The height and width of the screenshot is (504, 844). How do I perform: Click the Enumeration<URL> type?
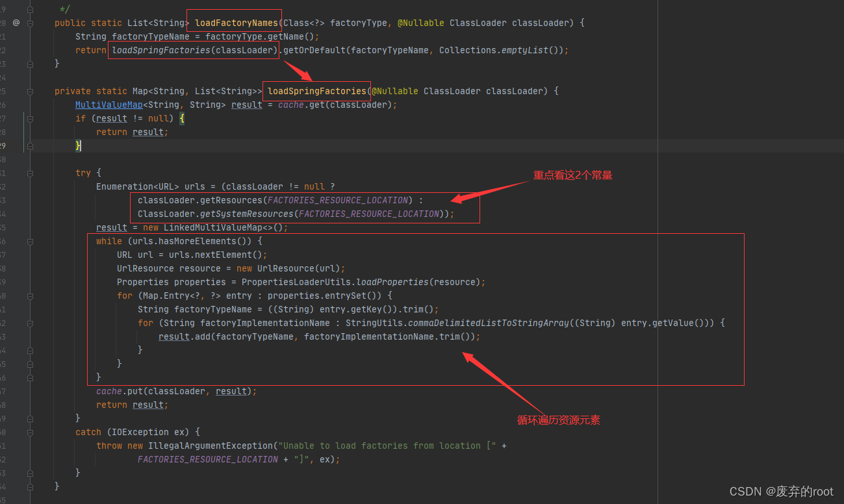(138, 186)
